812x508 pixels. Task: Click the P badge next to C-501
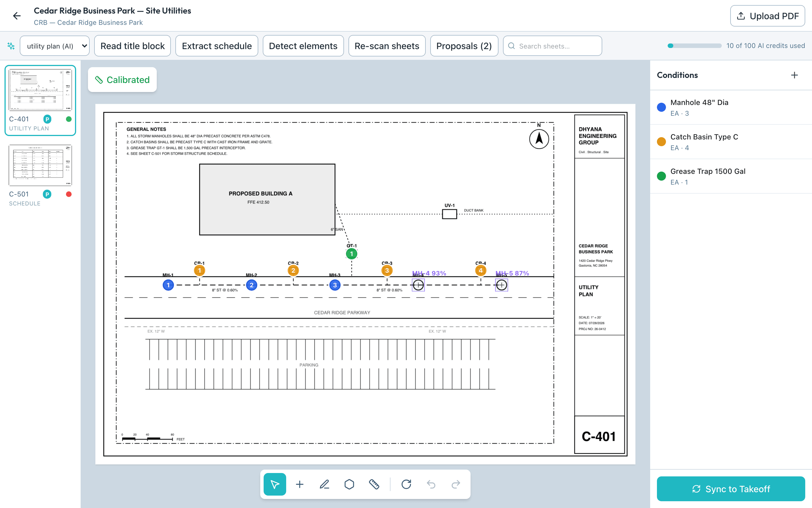(47, 194)
